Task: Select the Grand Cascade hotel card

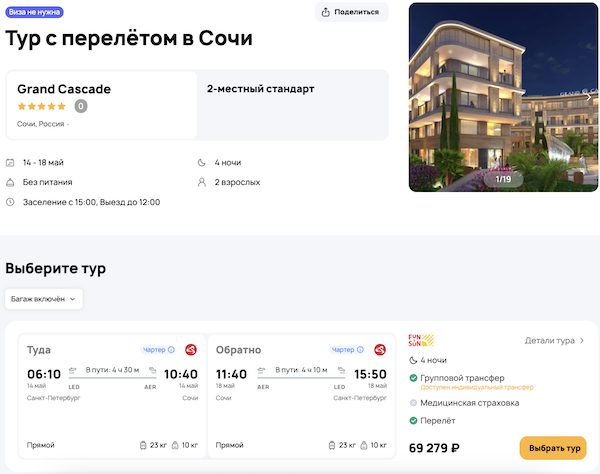Action: [102, 104]
